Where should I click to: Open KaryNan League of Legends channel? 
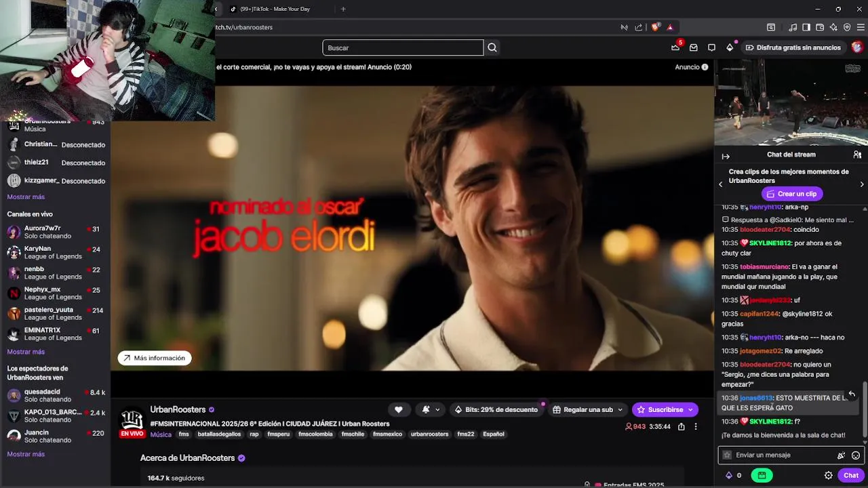[x=55, y=252]
